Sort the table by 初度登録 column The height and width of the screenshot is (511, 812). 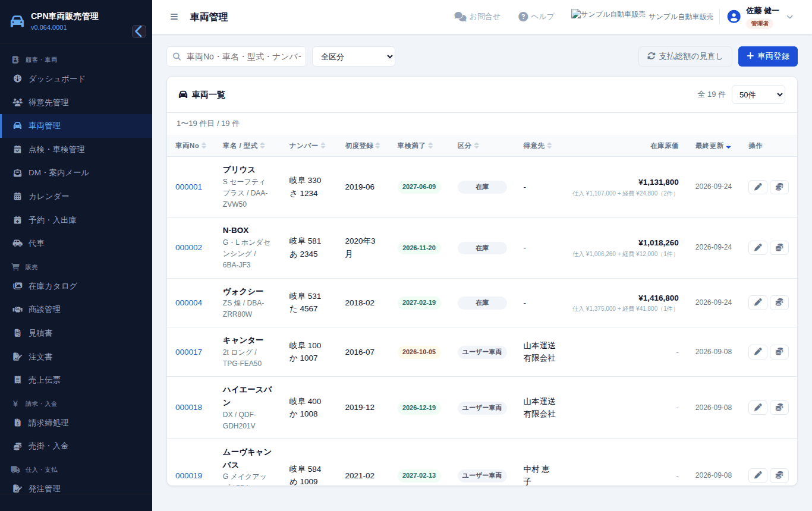(x=363, y=146)
